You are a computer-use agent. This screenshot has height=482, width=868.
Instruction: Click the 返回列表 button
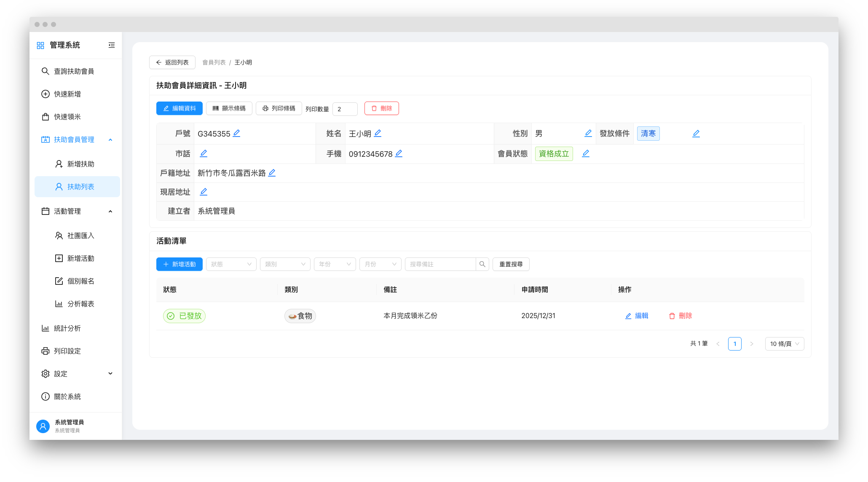[x=172, y=62]
